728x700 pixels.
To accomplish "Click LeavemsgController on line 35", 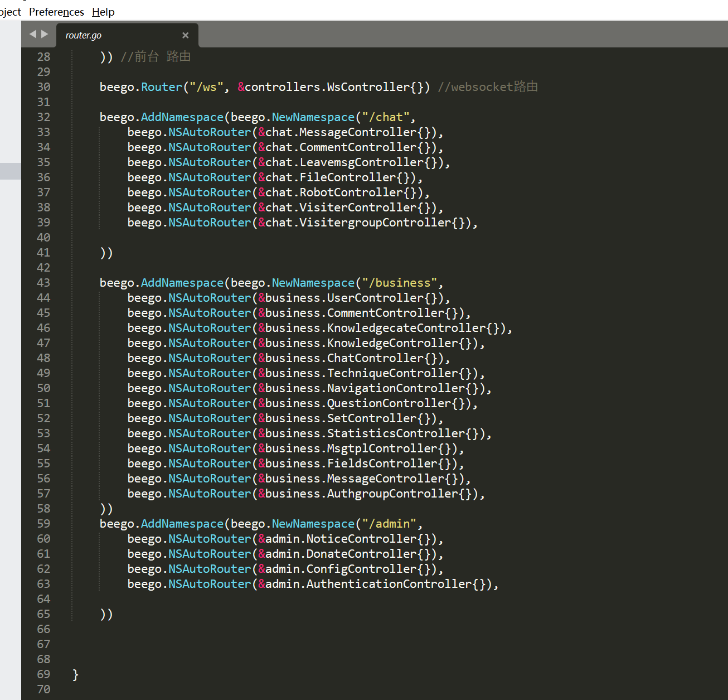I will tap(361, 162).
